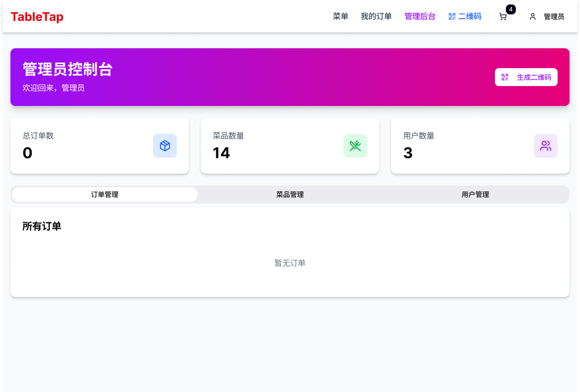580x392 pixels.
Task: Click the 所有订单 heading
Action: click(x=42, y=226)
